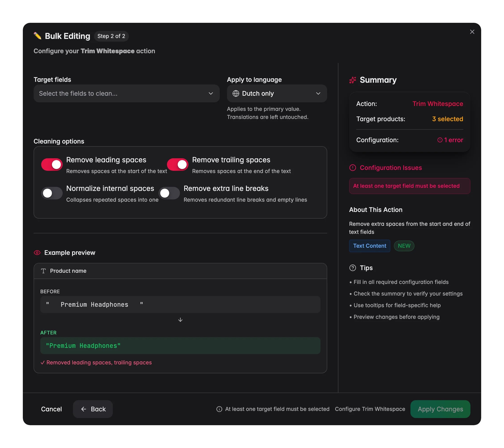This screenshot has width=504, height=448.
Task: Click the Remove leading spaces label
Action: (x=106, y=160)
